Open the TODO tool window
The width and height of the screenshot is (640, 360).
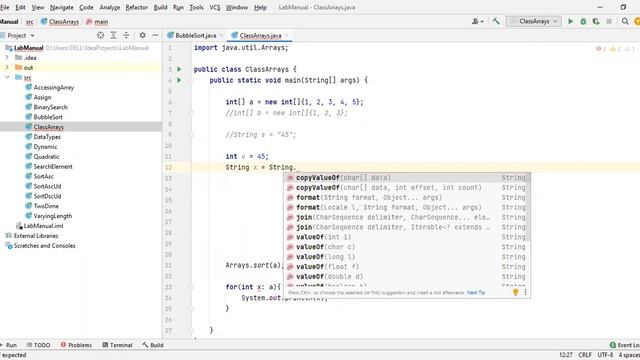pyautogui.click(x=38, y=345)
